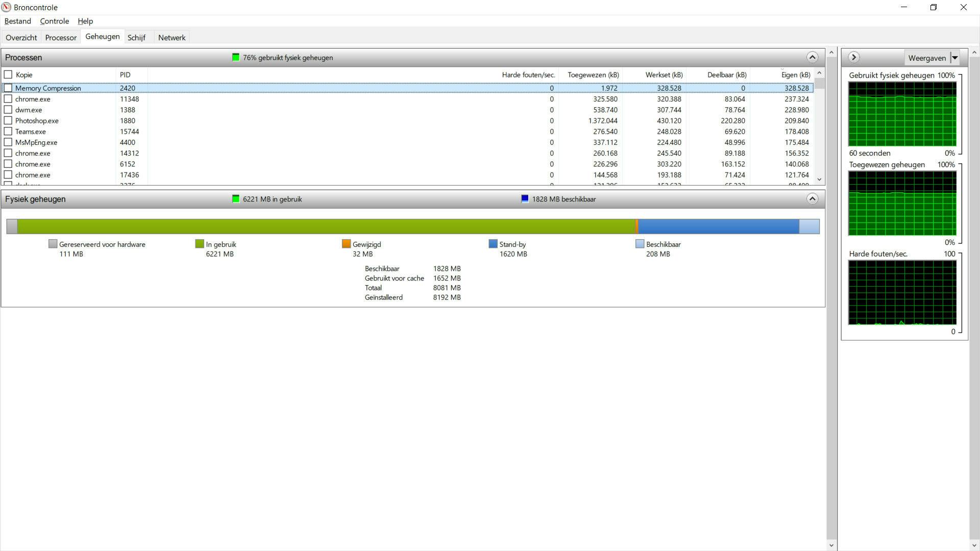This screenshot has width=980, height=551.
Task: Click orange Gewijzigd legend swatch
Action: [x=346, y=244]
